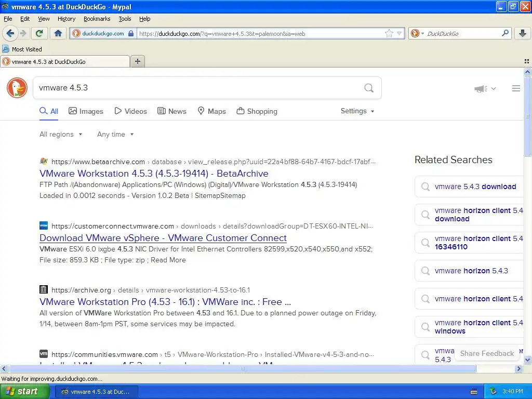Viewport: 532px width, 399px height.
Task: Click the betaarchive.com result URL
Action: coord(214,162)
